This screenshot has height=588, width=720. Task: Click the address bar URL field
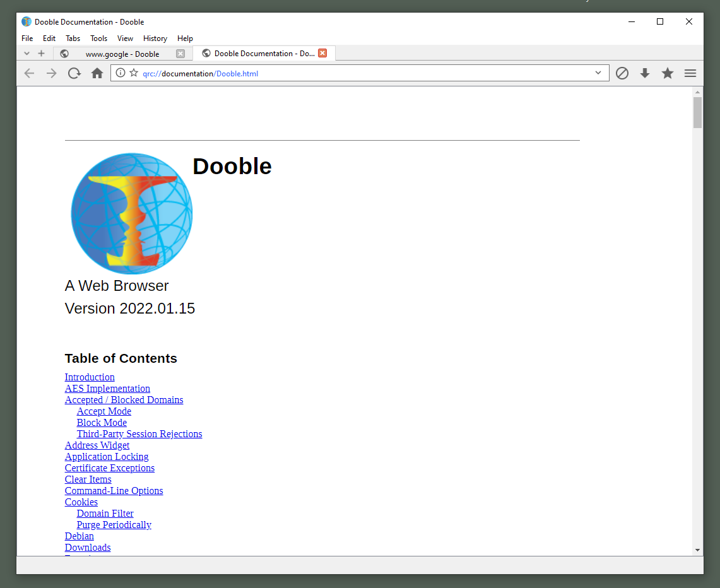coord(360,73)
